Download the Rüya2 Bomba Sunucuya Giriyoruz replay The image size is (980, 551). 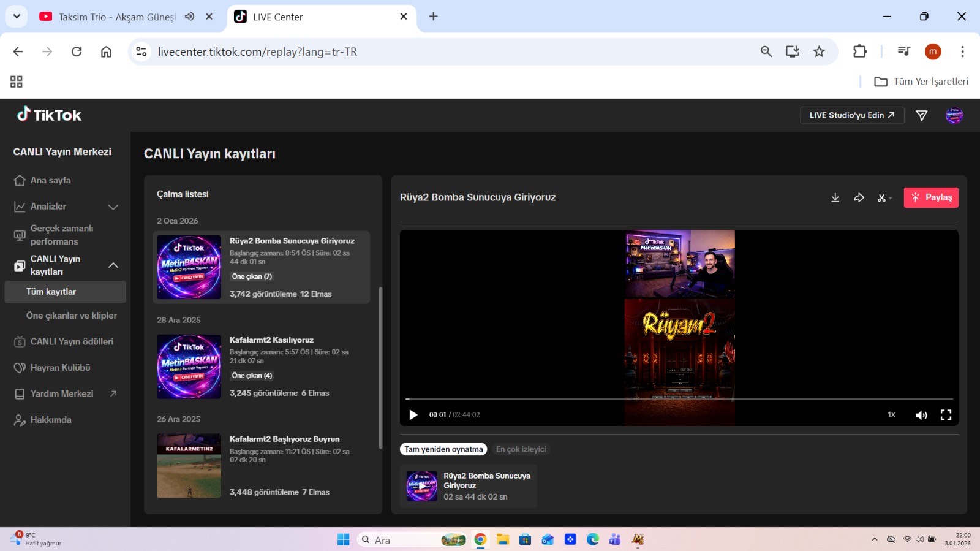(x=835, y=197)
